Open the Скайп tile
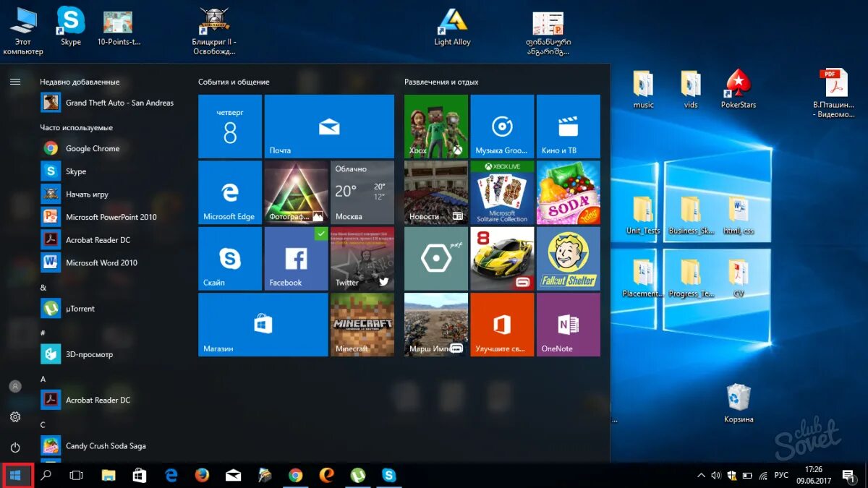This screenshot has width=868, height=488. click(230, 259)
